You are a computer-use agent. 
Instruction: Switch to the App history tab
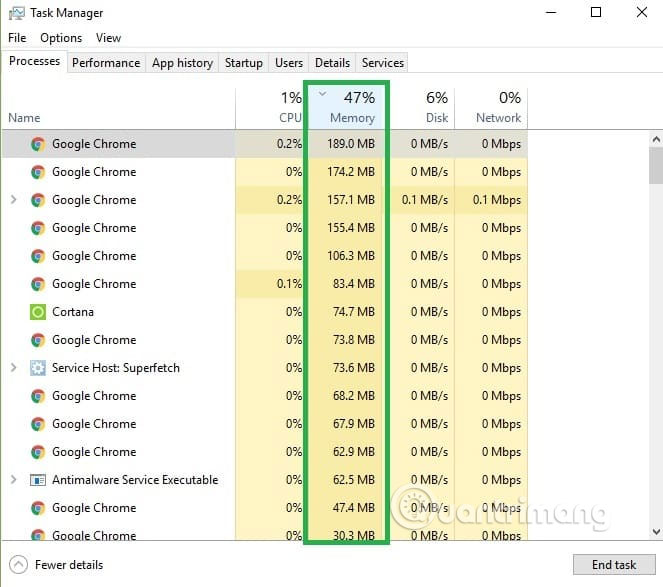pyautogui.click(x=182, y=63)
